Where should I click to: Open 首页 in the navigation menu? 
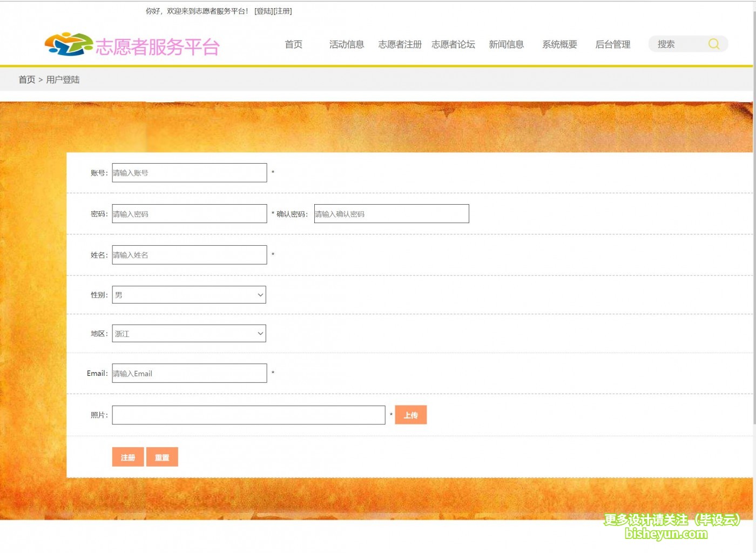[293, 45]
